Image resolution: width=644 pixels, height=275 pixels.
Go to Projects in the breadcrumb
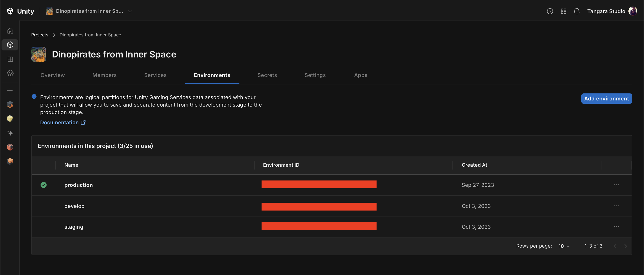tap(40, 35)
